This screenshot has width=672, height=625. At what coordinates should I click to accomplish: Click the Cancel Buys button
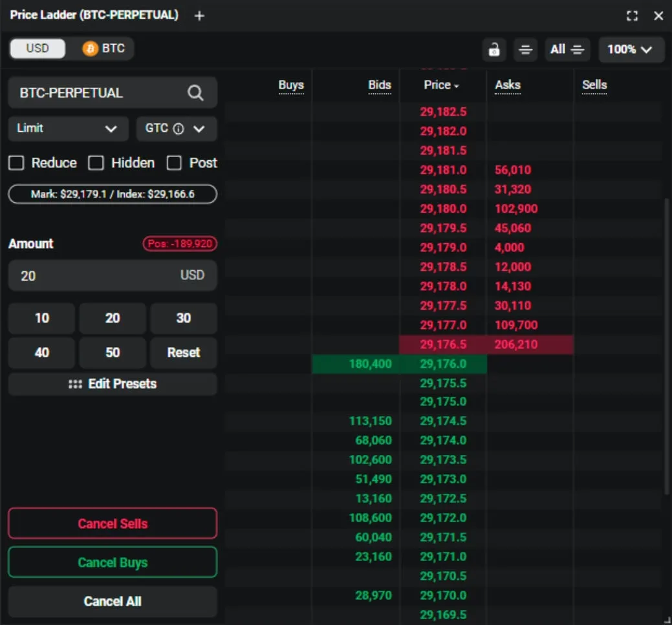point(113,562)
